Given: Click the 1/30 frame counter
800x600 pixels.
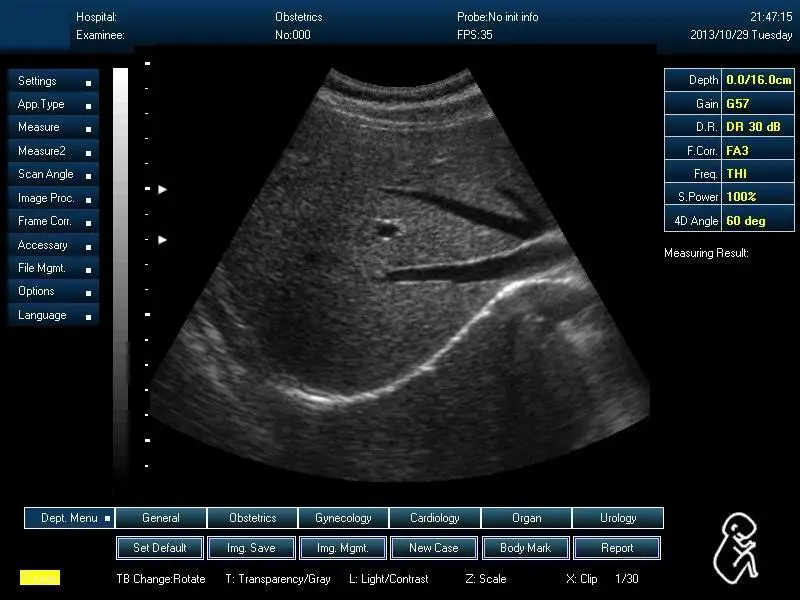Looking at the screenshot, I should point(627,579).
